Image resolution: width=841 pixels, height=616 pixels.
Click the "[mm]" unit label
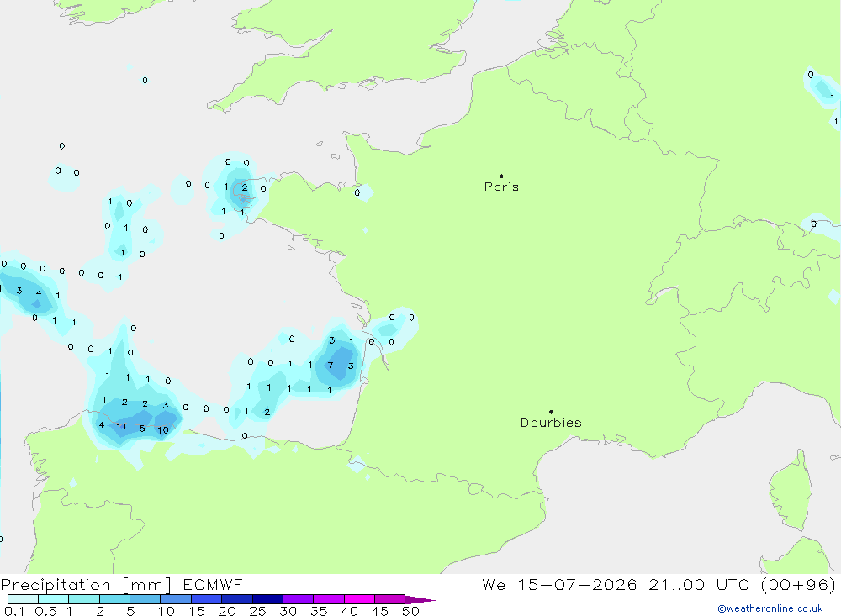(x=147, y=585)
